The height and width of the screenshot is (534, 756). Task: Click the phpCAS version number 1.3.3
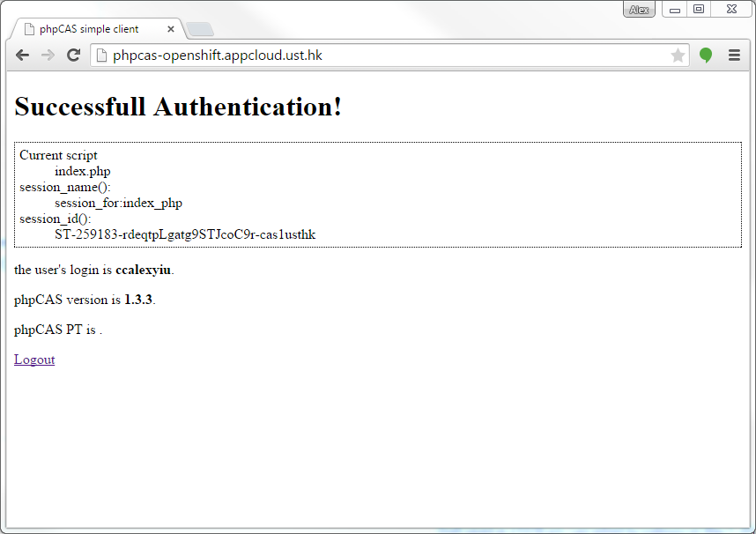pyautogui.click(x=138, y=300)
